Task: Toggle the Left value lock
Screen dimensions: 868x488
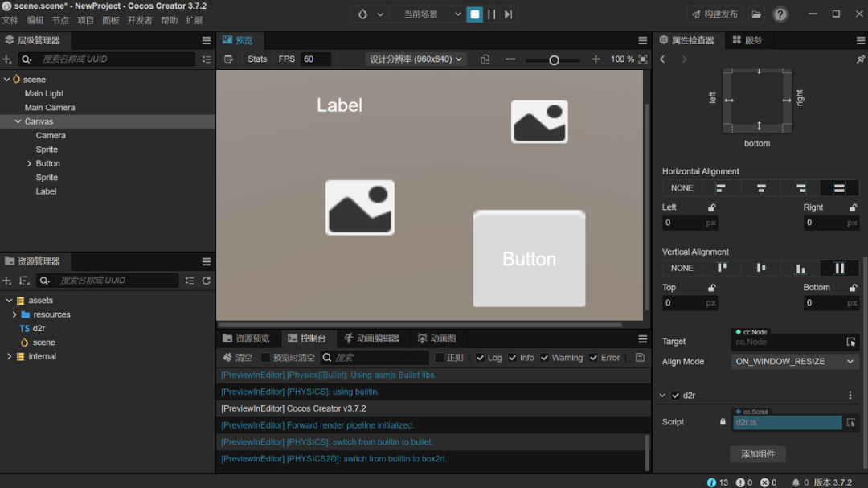Action: click(712, 207)
